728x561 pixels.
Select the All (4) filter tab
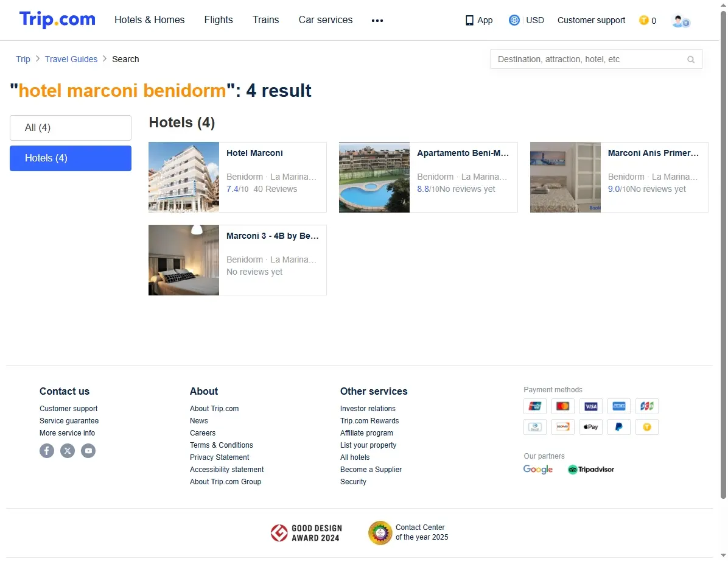click(71, 128)
